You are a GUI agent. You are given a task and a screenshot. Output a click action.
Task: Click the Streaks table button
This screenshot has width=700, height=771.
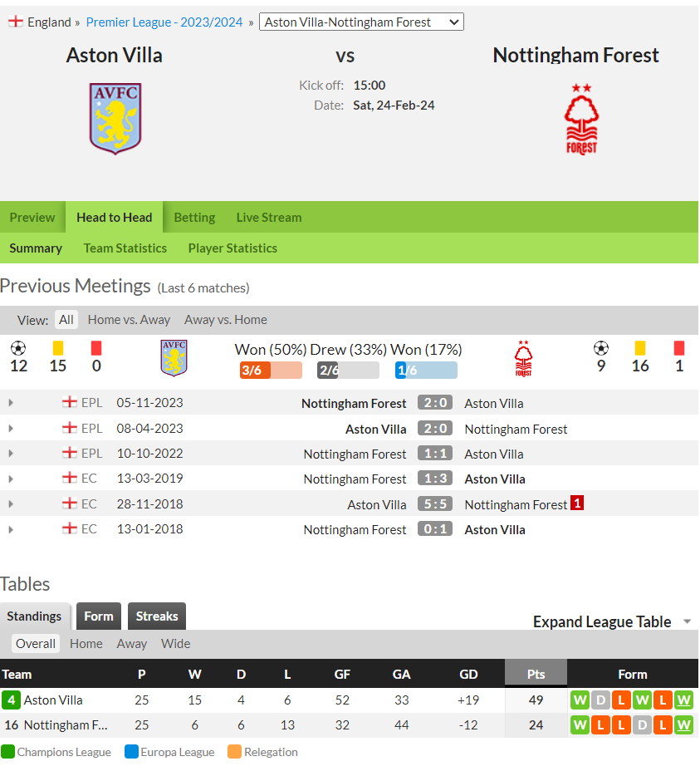point(157,616)
